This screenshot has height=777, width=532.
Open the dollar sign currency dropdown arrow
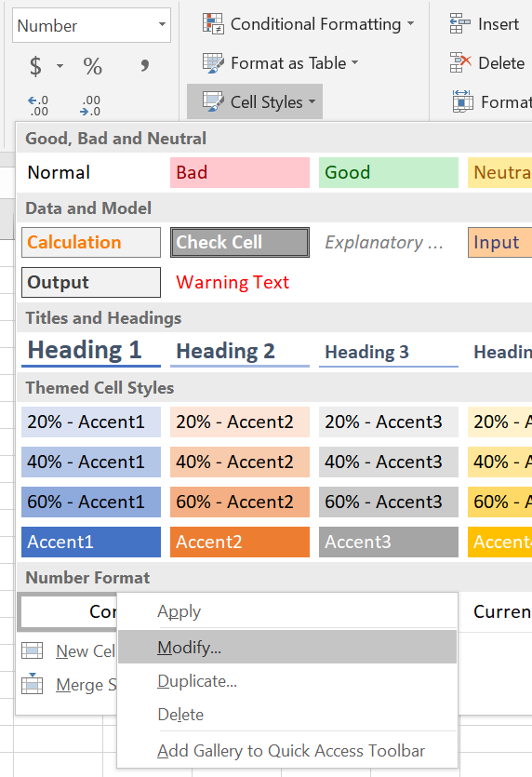tap(60, 65)
